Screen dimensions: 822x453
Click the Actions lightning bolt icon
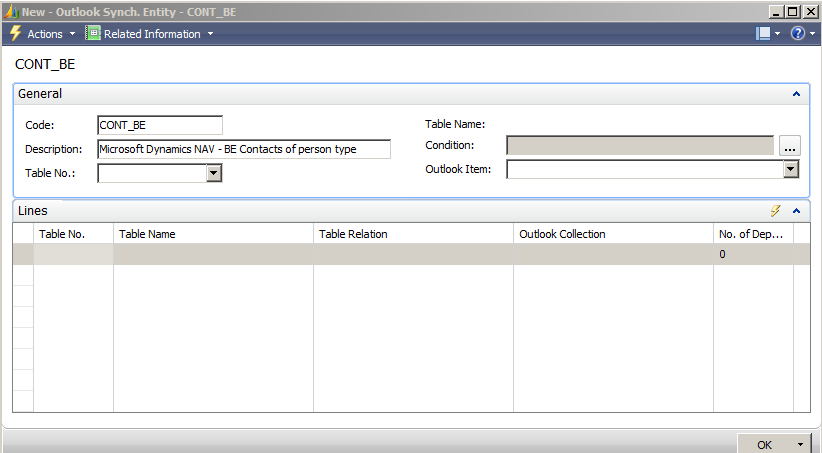(14, 34)
